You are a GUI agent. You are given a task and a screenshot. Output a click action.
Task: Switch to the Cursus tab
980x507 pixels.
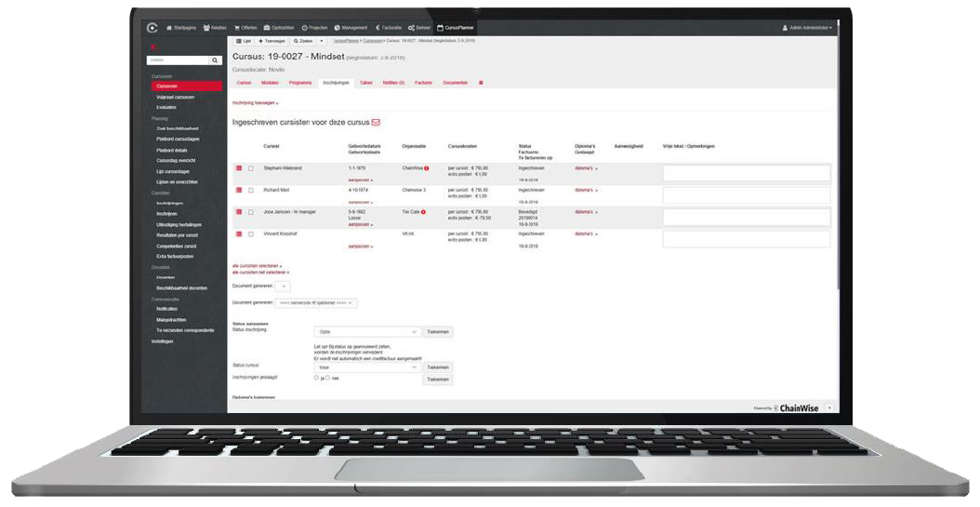[244, 83]
